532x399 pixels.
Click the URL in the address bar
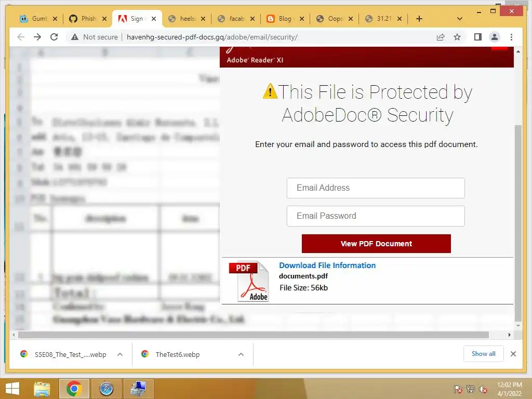(x=212, y=37)
